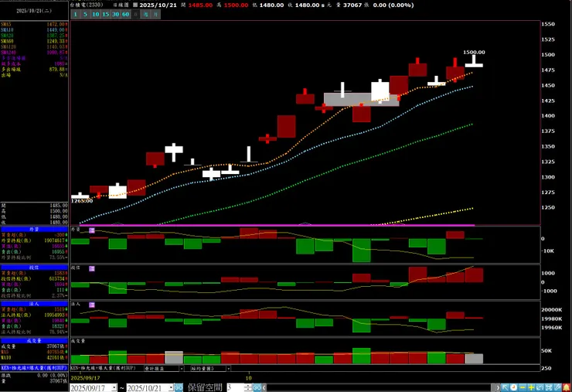Viewport: 572px width, 392px height.
Task: Select the highlighted KEN strategy label at left
Action: pos(34,368)
